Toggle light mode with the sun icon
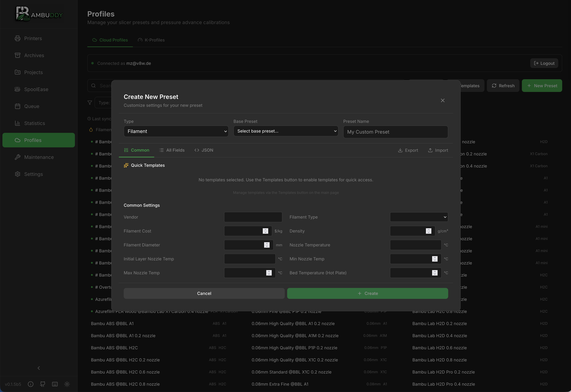This screenshot has width=571, height=392. point(67,384)
